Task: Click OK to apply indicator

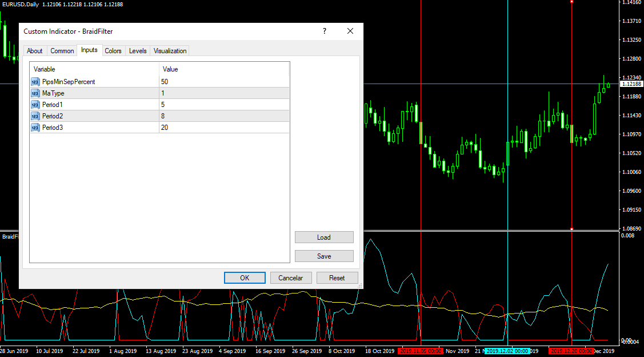Action: [245, 278]
